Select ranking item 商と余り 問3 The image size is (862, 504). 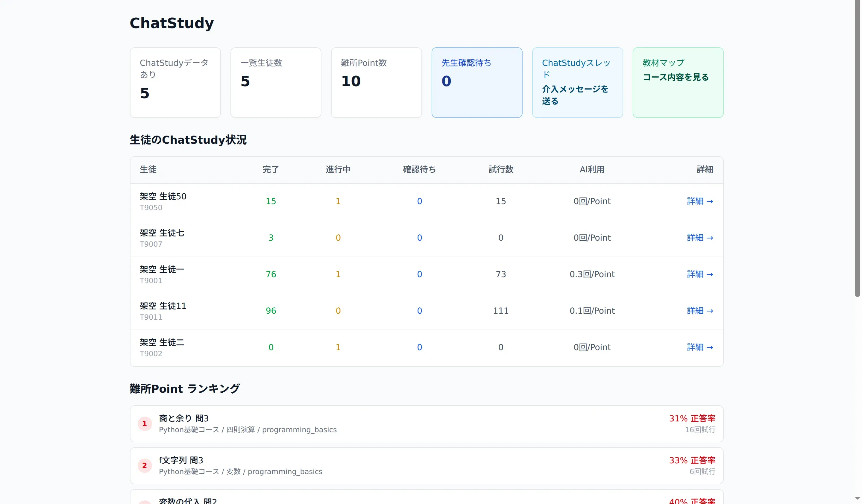tap(426, 424)
